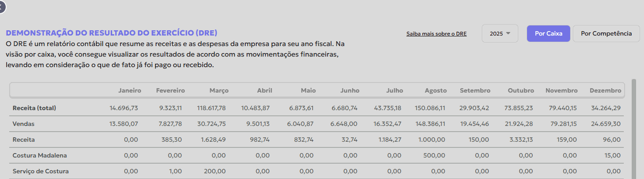This screenshot has width=644, height=179.
Task: Select the Março column header
Action: pyautogui.click(x=218, y=90)
